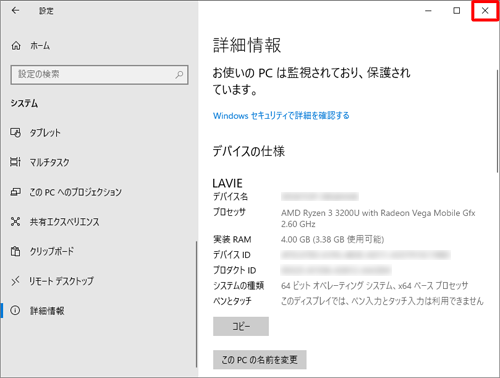Minimize the 設定 window
This screenshot has height=378, width=500.
428,11
